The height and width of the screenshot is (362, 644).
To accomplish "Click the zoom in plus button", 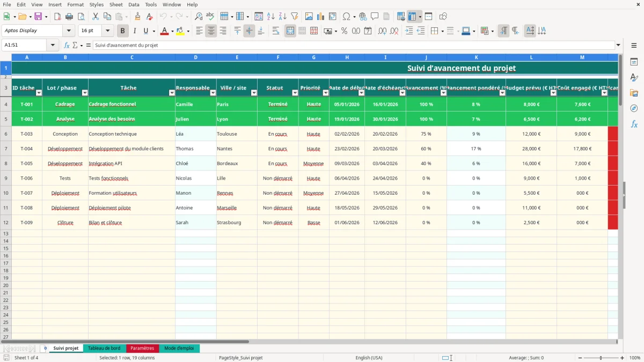I will point(623,358).
